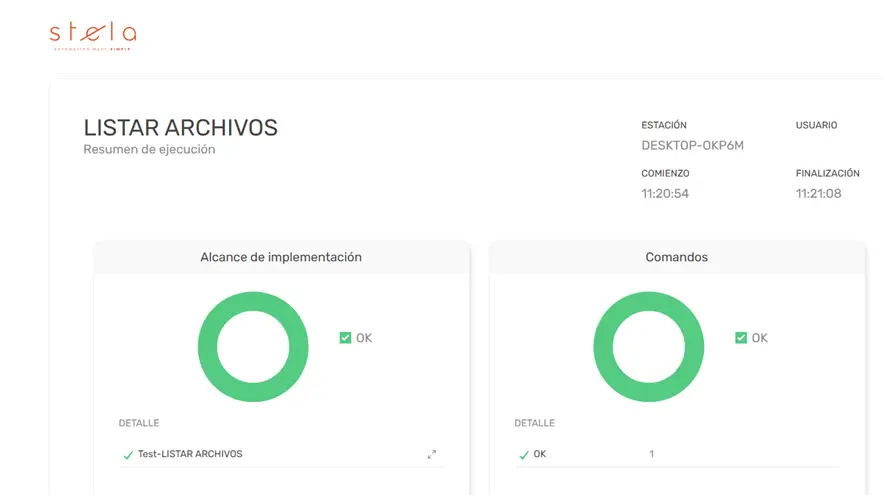Image resolution: width=884 pixels, height=495 pixels.
Task: Click the command count value 1
Action: click(651, 454)
